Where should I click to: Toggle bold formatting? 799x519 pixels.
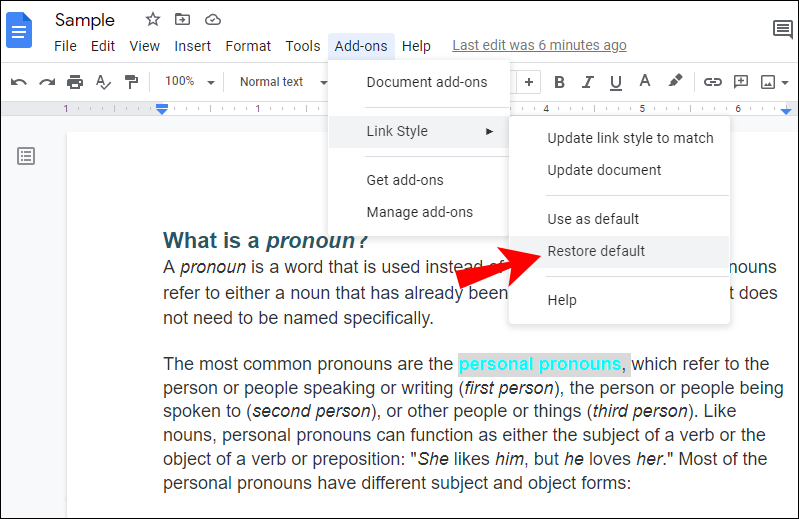[559, 82]
